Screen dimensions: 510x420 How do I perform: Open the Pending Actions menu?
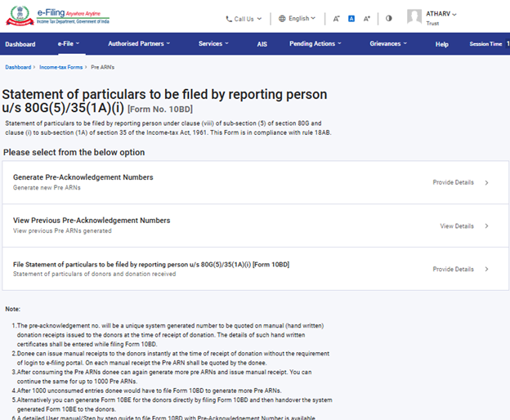click(x=318, y=43)
